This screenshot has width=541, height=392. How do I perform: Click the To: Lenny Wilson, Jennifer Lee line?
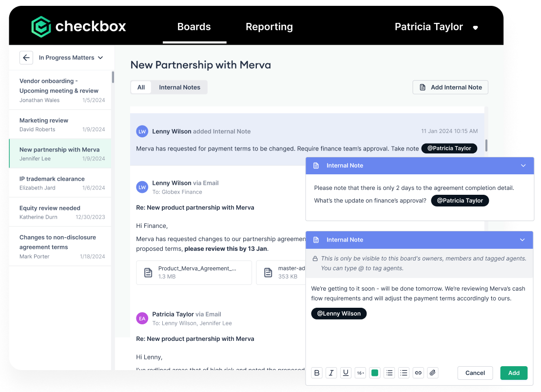pyautogui.click(x=192, y=323)
